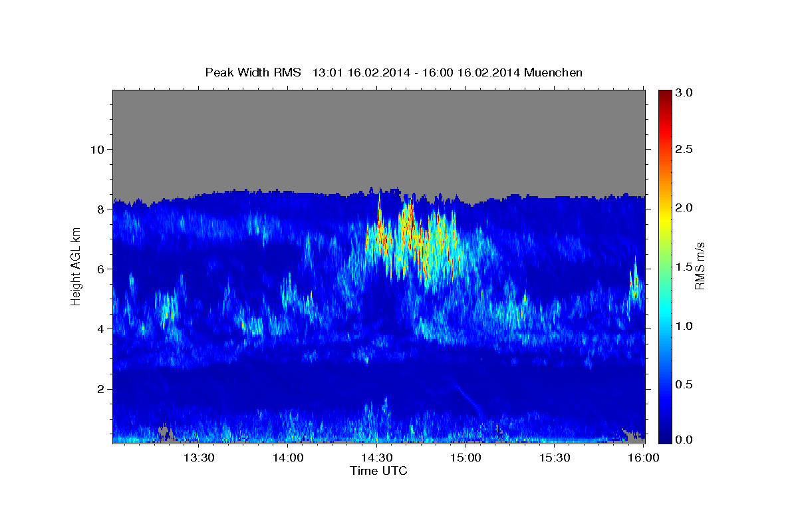Click the 'Muenchen' location in the title
The height and width of the screenshot is (532, 798).
[x=553, y=72]
